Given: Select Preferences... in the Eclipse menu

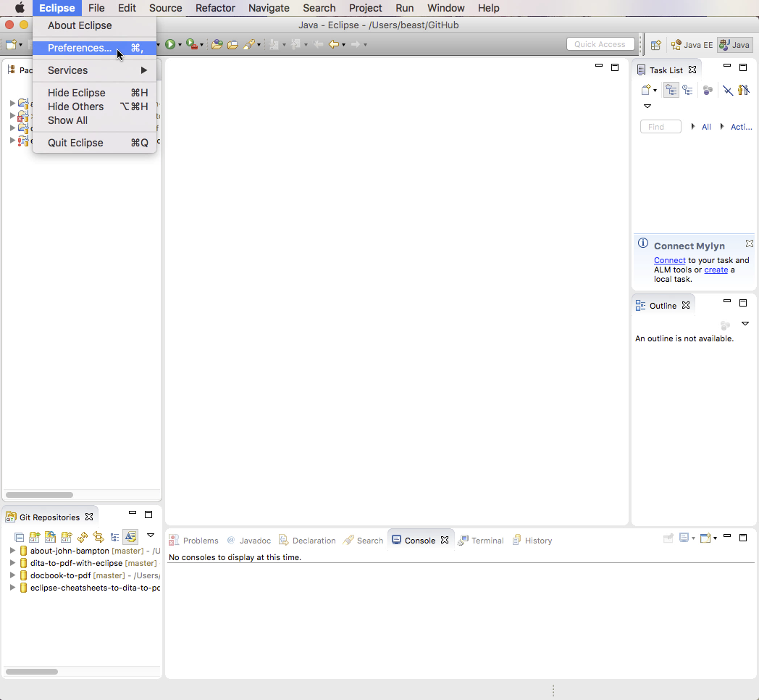Looking at the screenshot, I should [x=94, y=48].
